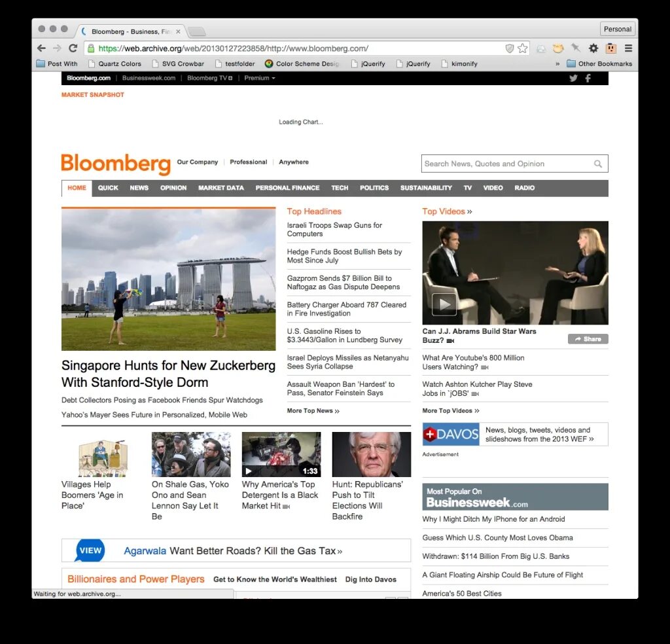Show hidden bookmarks with the chevron
Image resolution: width=670 pixels, height=644 pixels.
click(x=557, y=63)
